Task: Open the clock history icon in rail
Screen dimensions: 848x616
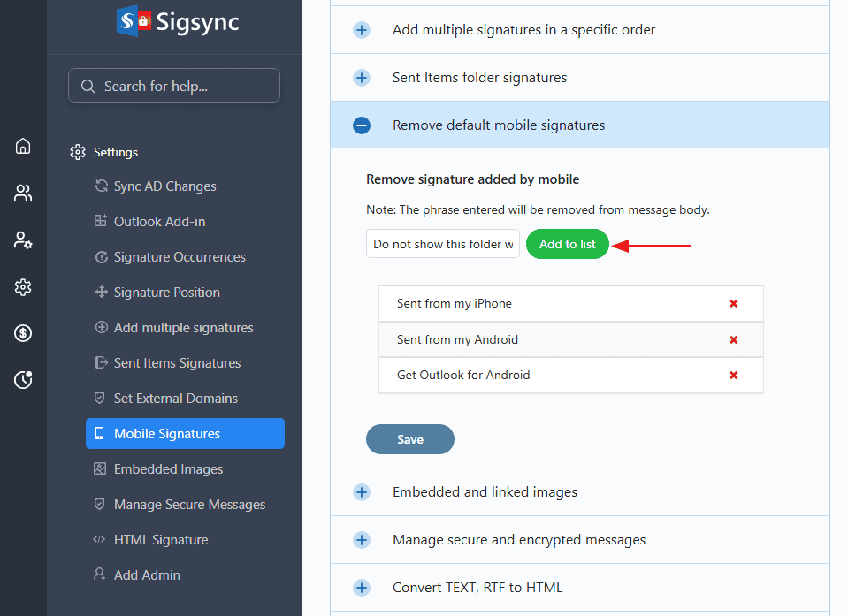Action: pos(23,380)
